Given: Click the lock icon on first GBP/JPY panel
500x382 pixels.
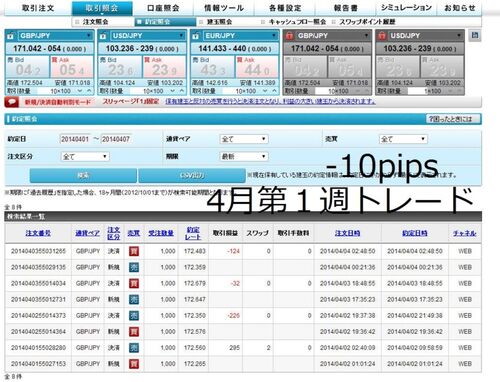Looking at the screenshot, I should pyautogui.click(x=11, y=36).
